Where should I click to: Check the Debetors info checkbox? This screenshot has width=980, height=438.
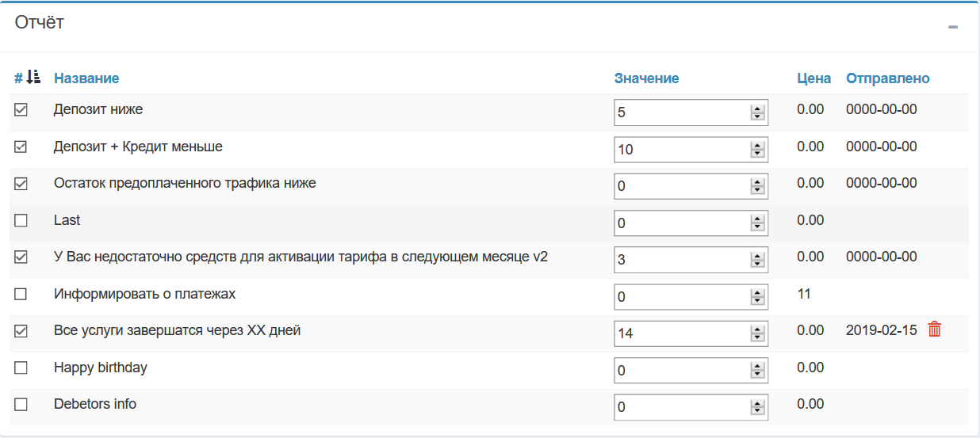coord(21,404)
